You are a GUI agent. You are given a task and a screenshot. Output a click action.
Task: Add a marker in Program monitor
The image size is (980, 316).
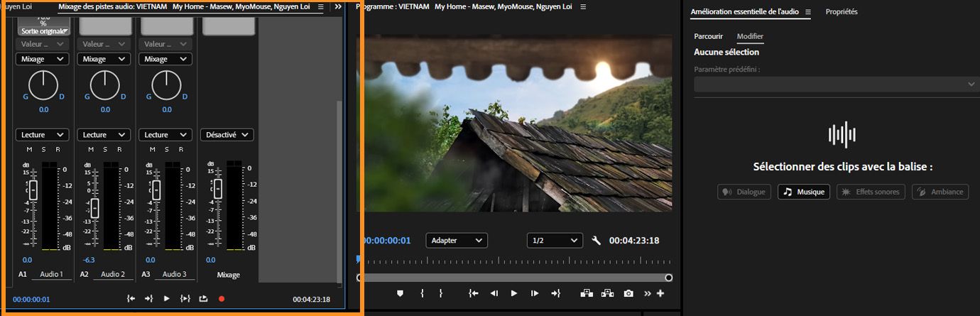(400, 293)
